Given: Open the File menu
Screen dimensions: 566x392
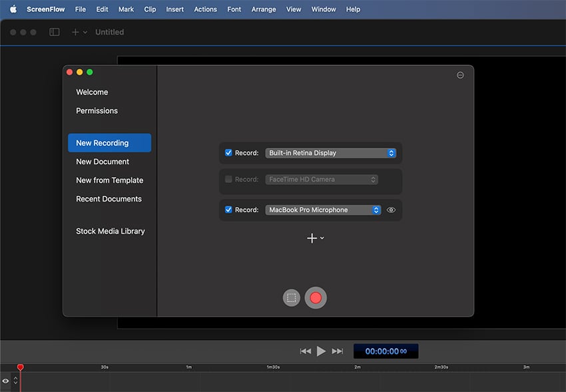Looking at the screenshot, I should 81,9.
